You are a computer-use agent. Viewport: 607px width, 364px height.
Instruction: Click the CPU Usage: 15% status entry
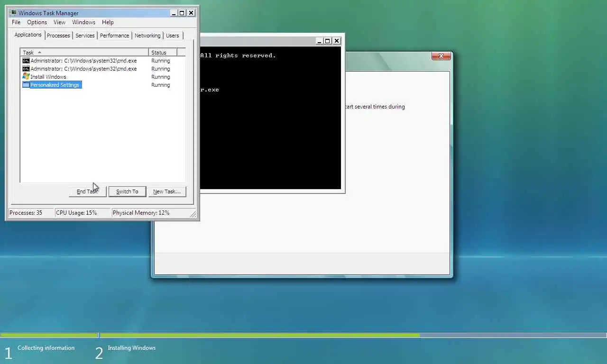pyautogui.click(x=83, y=213)
